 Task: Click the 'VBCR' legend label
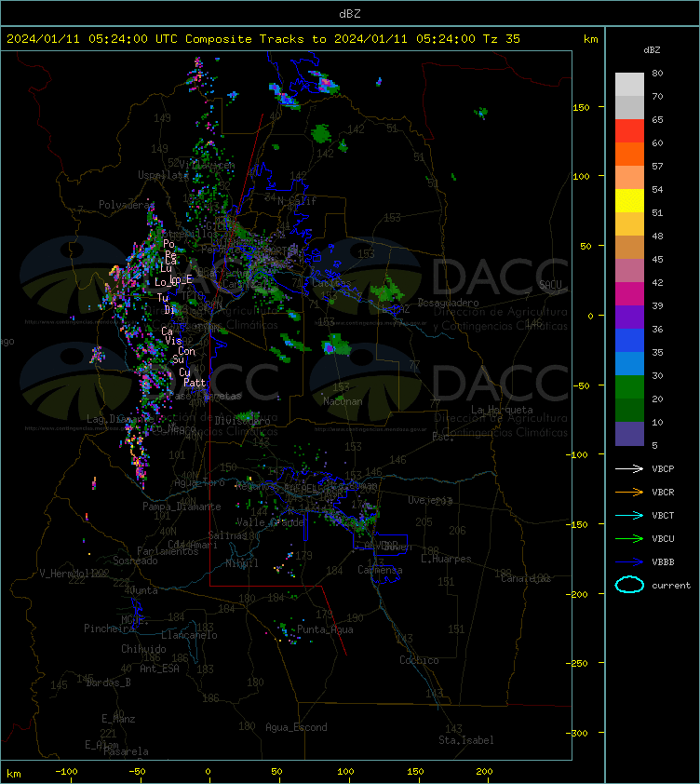click(x=663, y=493)
